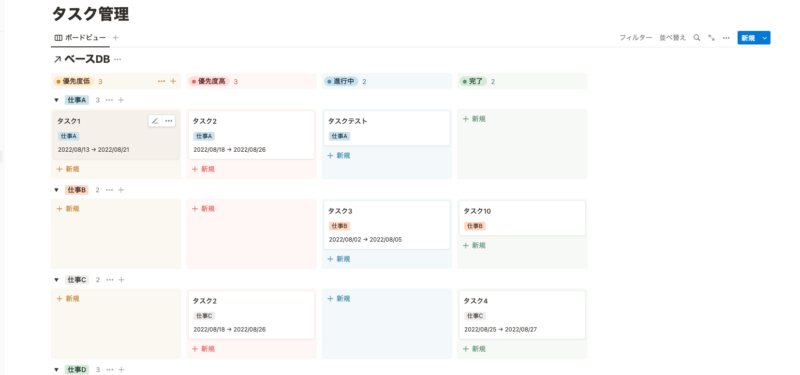This screenshot has height=375, width=800.
Task: Click the 仕事B tag on タスク3 card
Action: click(339, 226)
